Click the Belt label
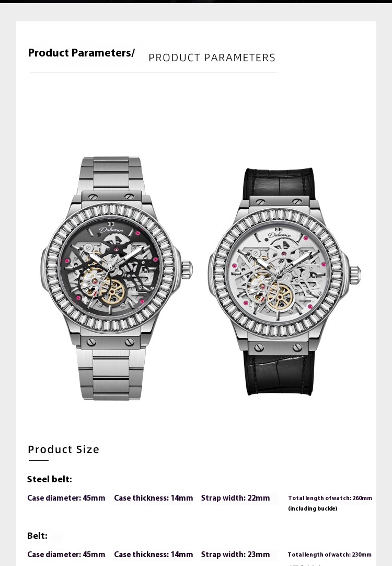The width and height of the screenshot is (392, 566). point(37,536)
